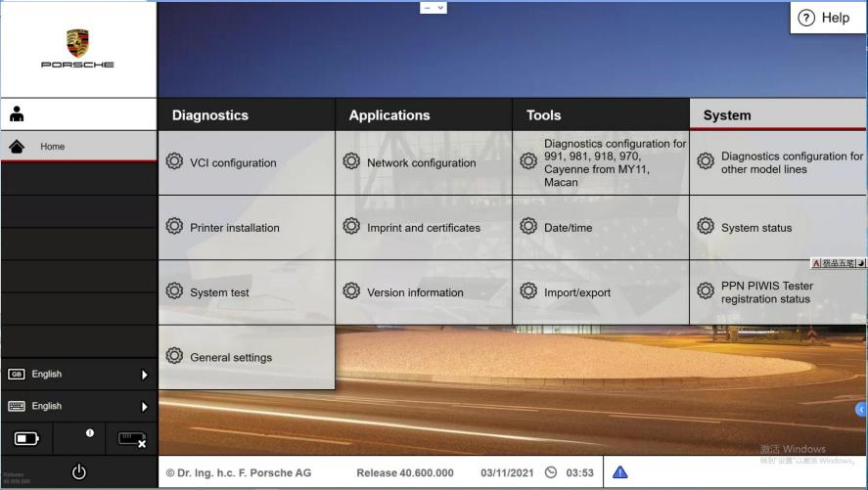Image resolution: width=868 pixels, height=490 pixels.
Task: Open PPN PIWIS Tester registration status
Action: [767, 292]
